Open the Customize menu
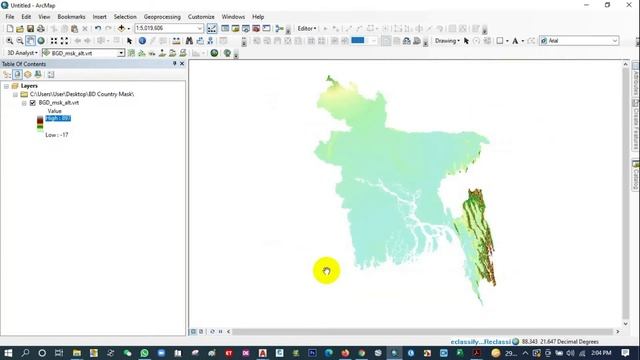The width and height of the screenshot is (640, 360). (x=201, y=17)
